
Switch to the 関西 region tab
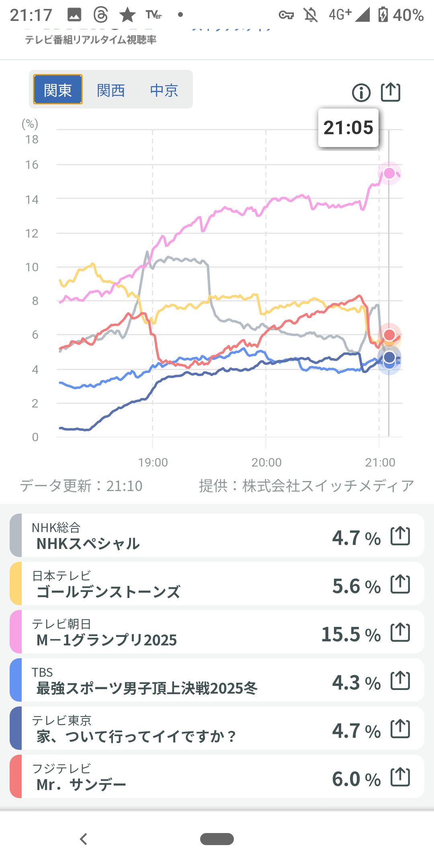111,90
